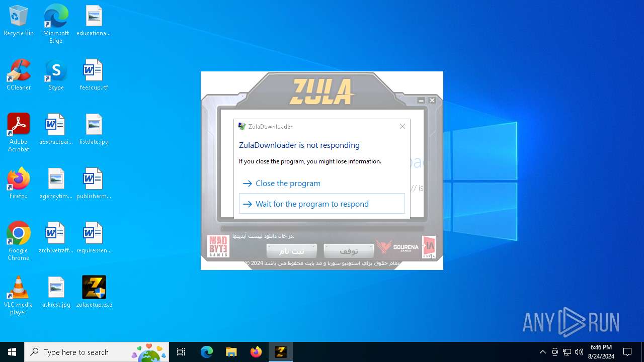
Task: Open the Windows Start menu
Action: (x=12, y=352)
